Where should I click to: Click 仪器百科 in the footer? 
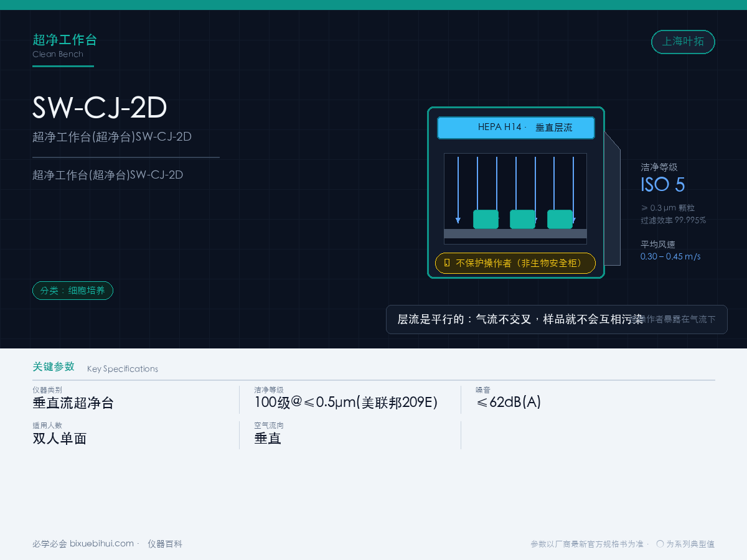click(165, 544)
